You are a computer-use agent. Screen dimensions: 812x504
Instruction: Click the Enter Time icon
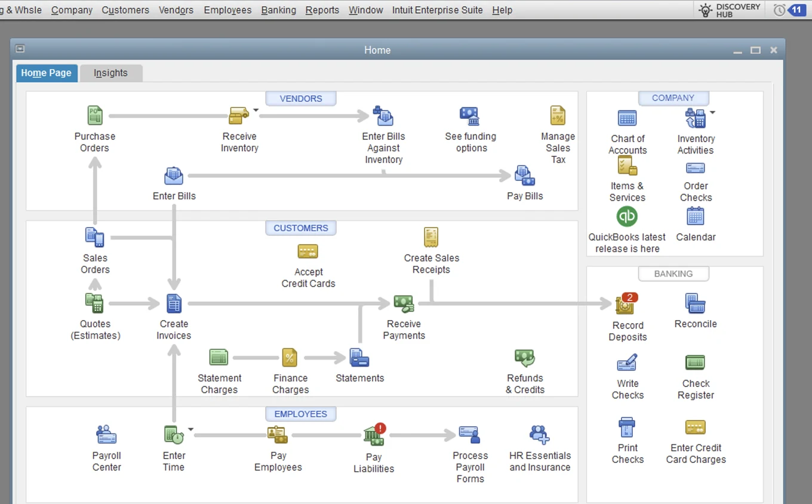tap(174, 435)
